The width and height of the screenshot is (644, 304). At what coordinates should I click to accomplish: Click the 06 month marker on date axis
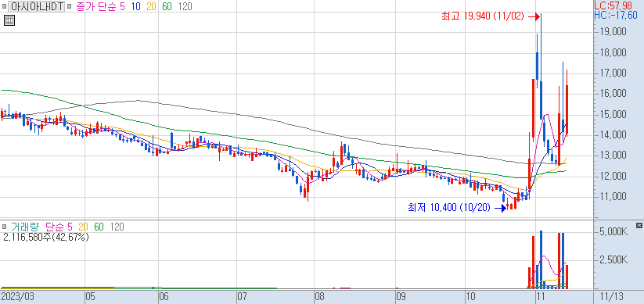click(164, 297)
